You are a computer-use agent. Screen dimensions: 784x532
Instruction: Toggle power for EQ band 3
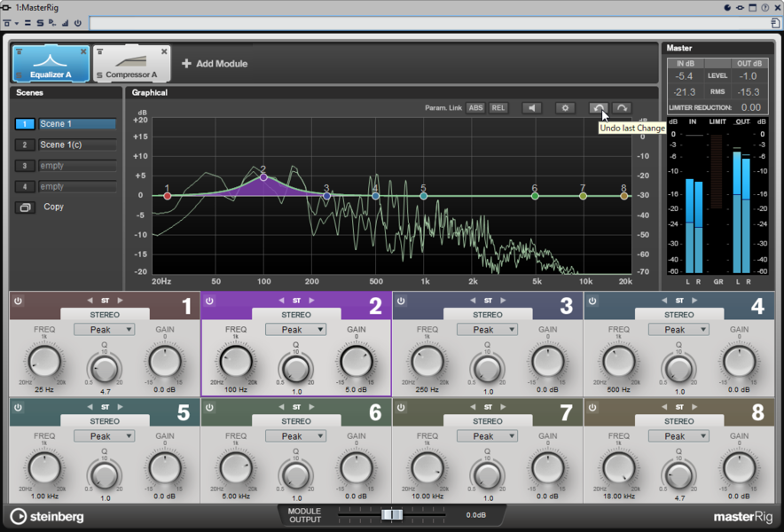401,301
